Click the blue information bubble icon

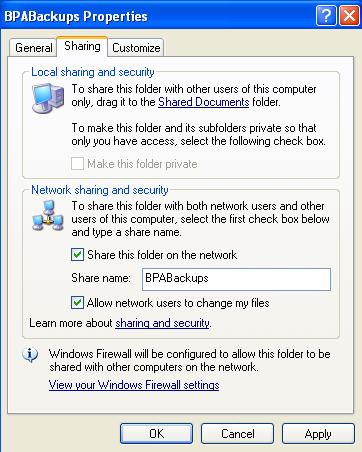(x=30, y=355)
